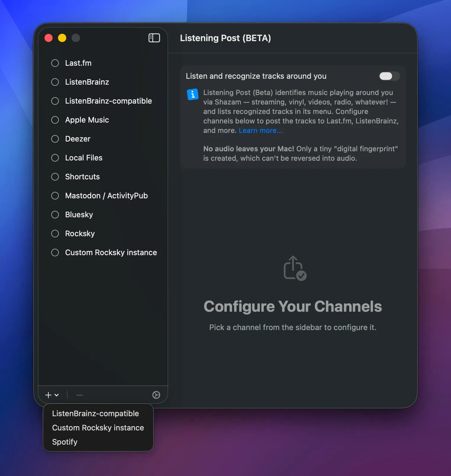Click the Last.fm status circle icon

[55, 63]
